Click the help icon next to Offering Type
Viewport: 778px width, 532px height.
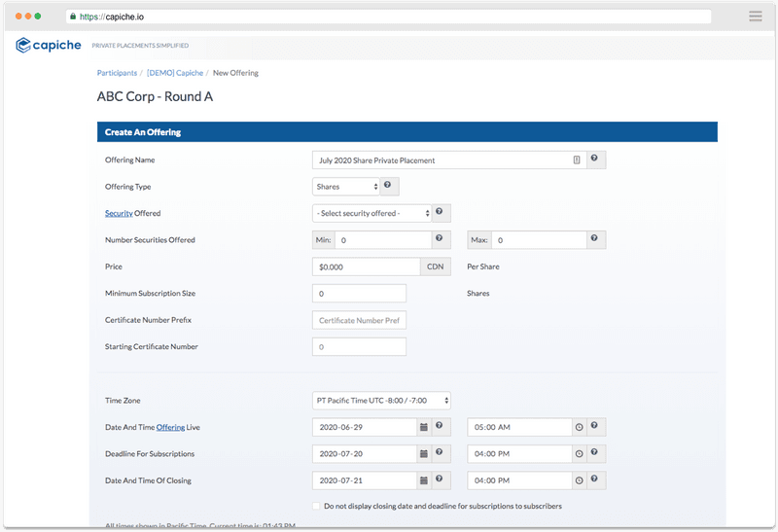388,186
